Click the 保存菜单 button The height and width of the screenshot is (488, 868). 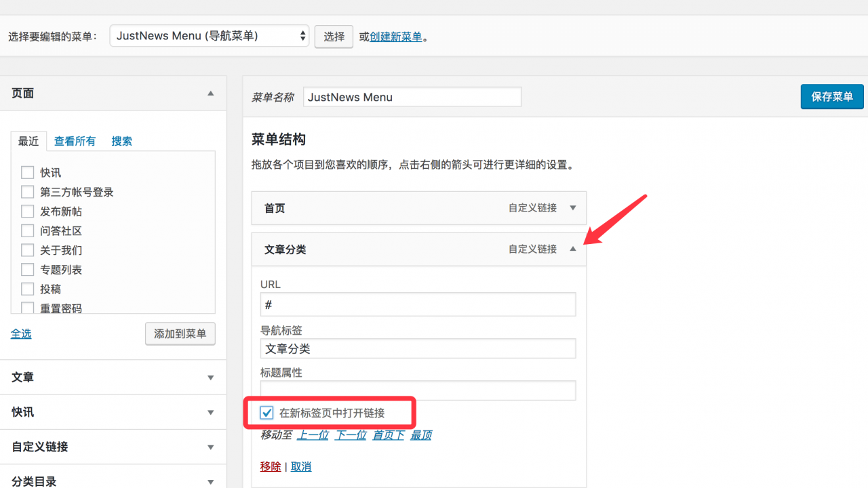point(832,97)
